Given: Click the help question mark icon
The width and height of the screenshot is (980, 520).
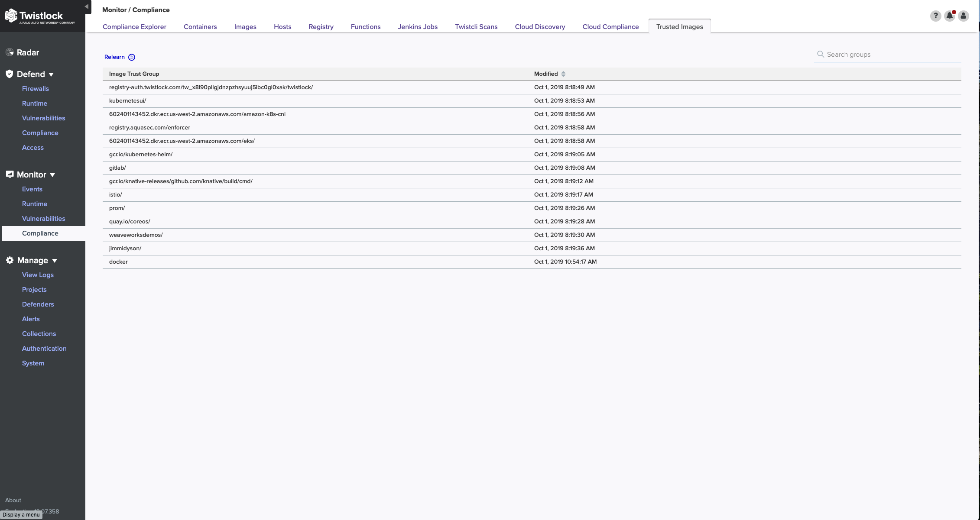Looking at the screenshot, I should 935,16.
